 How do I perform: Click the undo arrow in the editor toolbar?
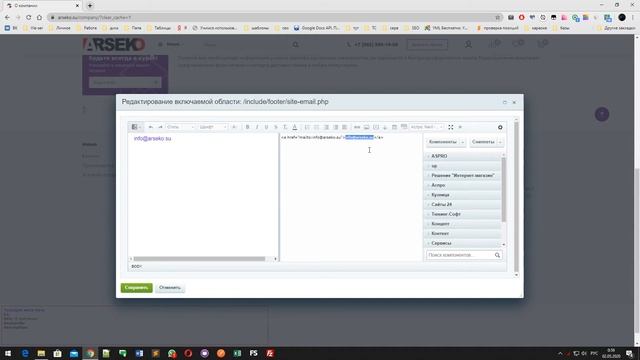pos(151,127)
